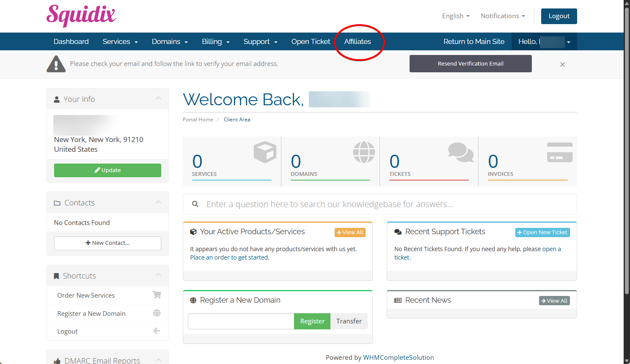Click the Squidix logo
Image resolution: width=630 pixels, height=364 pixels.
(x=81, y=16)
